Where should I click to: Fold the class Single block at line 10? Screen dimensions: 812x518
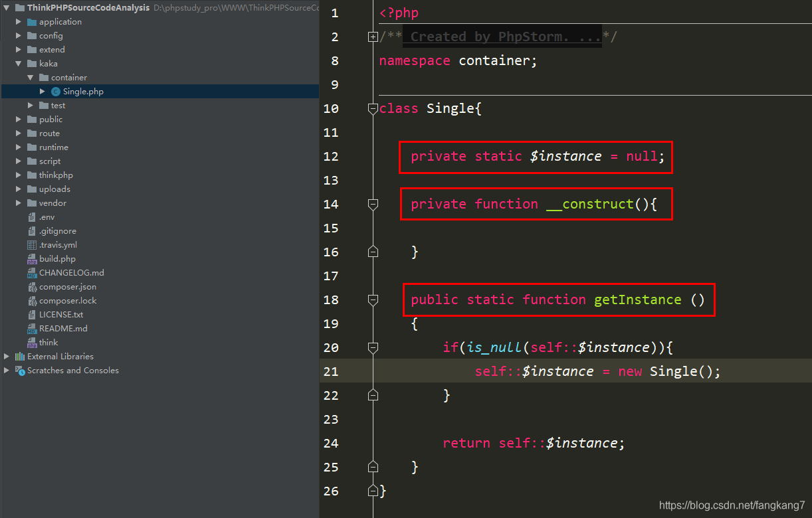point(373,110)
